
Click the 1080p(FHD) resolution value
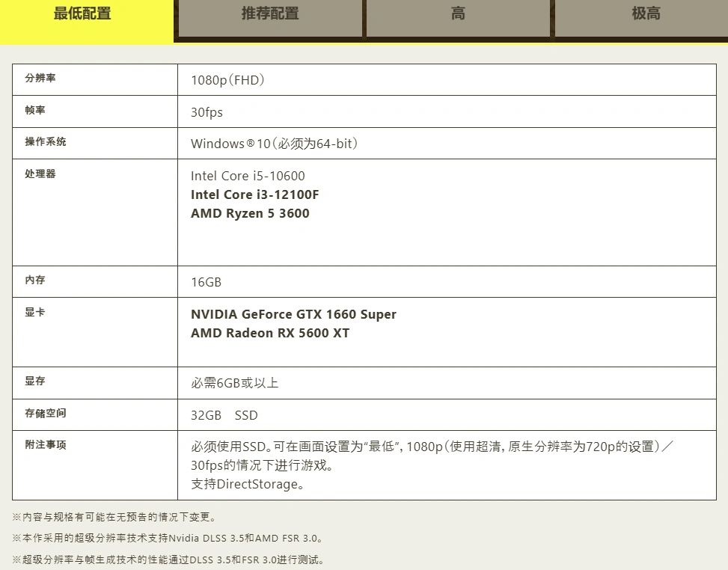click(228, 80)
